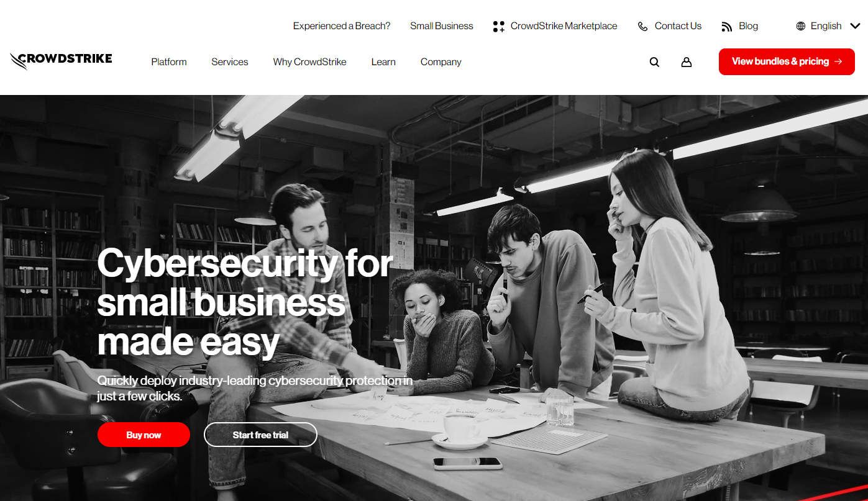This screenshot has height=501, width=868.
Task: Click the arrow on View bundles & pricing
Action: coord(838,61)
